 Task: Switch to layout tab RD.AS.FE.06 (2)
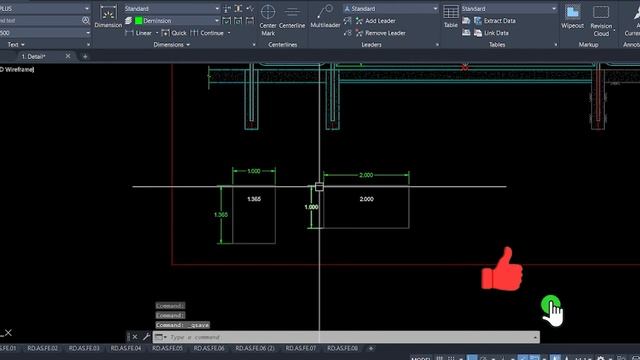point(255,348)
